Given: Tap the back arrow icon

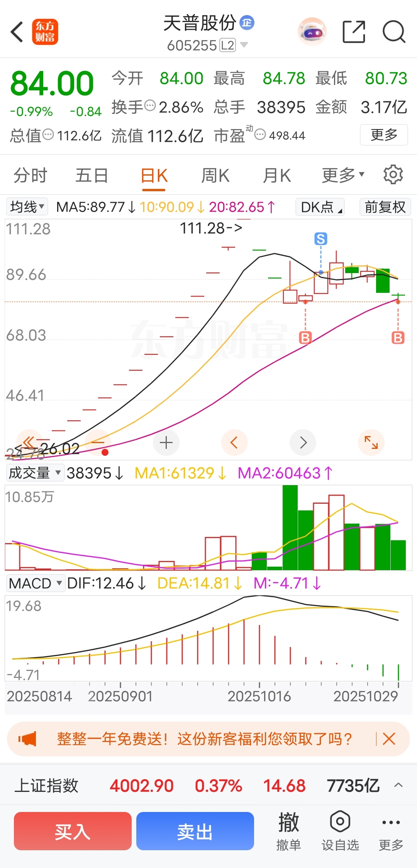Looking at the screenshot, I should coord(17,32).
